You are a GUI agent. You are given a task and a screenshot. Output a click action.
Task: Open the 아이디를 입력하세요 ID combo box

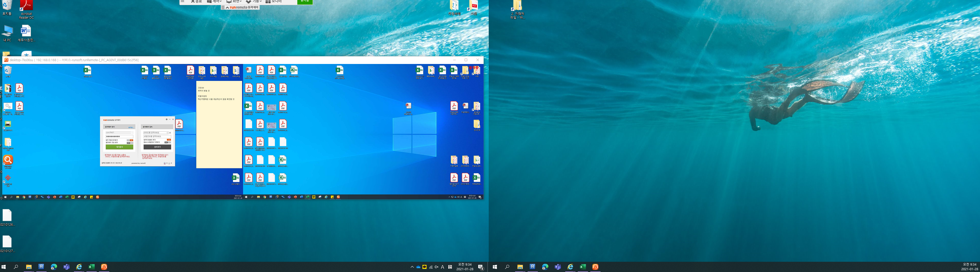point(156,133)
